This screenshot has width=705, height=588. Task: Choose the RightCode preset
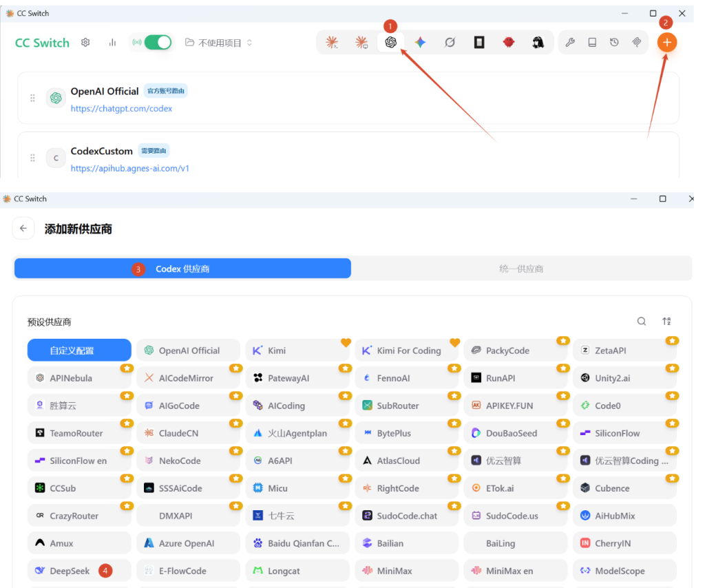click(406, 487)
